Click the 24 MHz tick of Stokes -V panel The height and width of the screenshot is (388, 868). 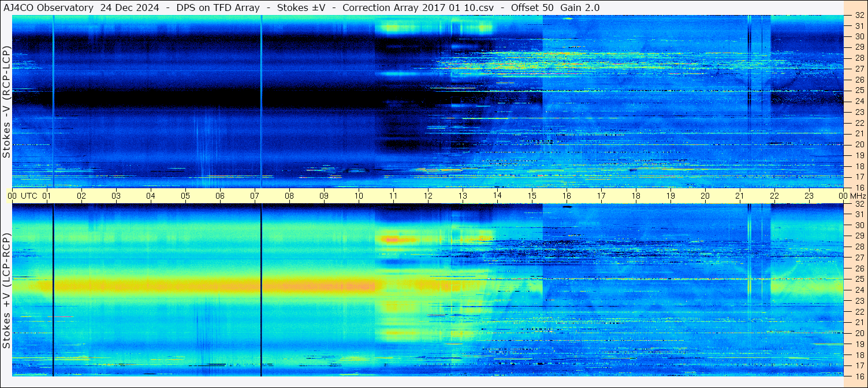[859, 101]
